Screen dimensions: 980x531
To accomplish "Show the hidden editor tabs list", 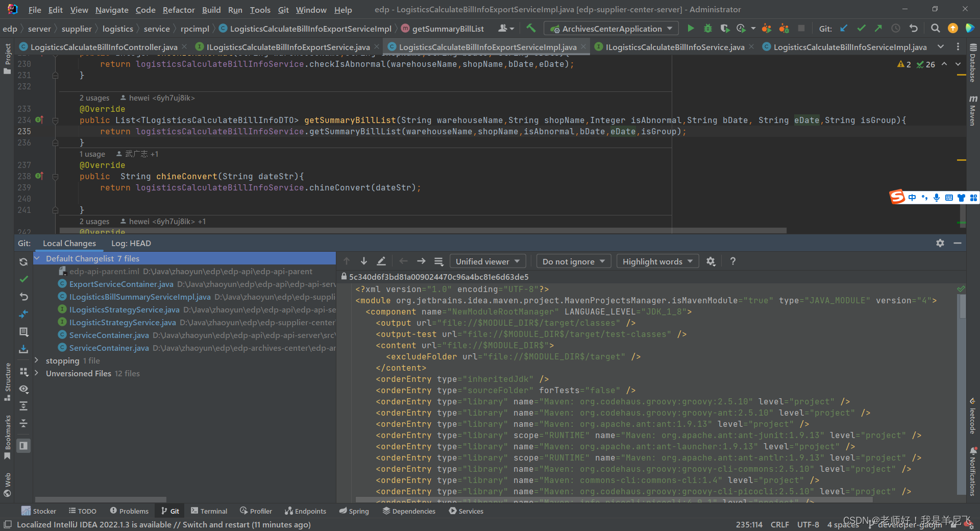I will (x=941, y=47).
